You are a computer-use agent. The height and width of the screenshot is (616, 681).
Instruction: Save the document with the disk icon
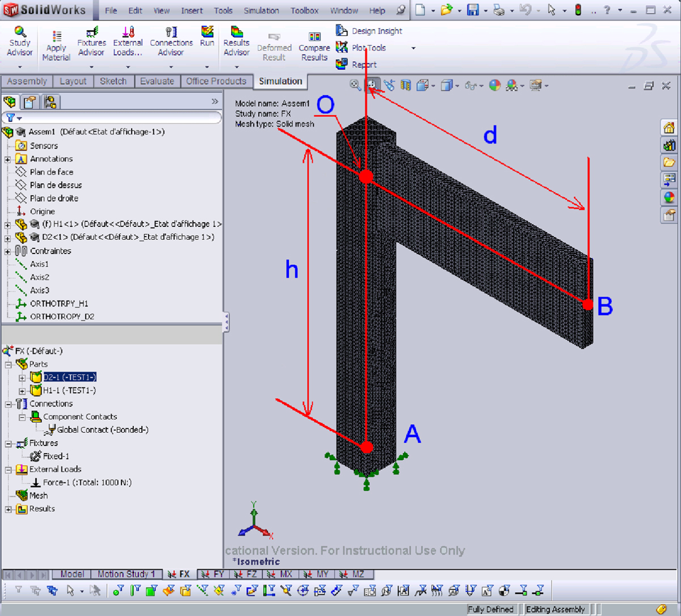[473, 10]
